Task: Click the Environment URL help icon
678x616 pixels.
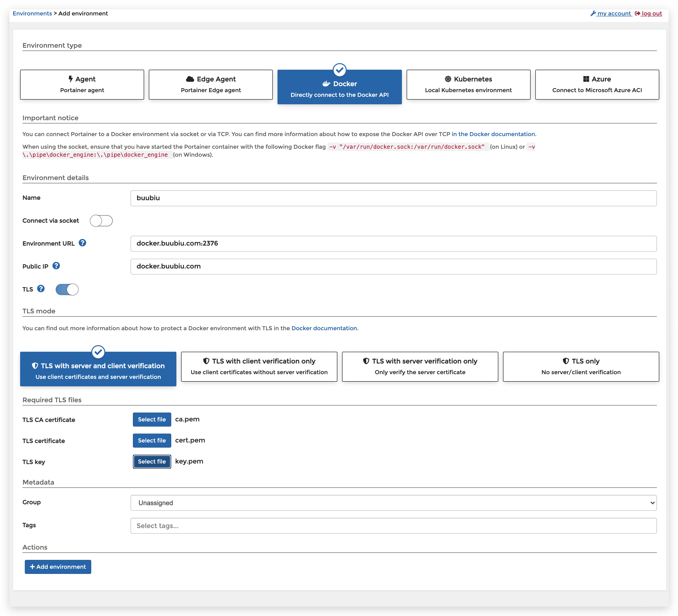Action: coord(82,243)
